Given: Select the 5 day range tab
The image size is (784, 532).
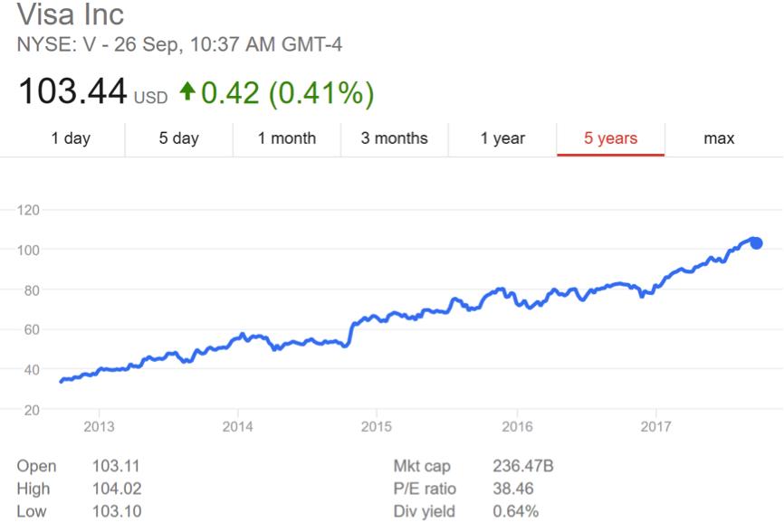Looking at the screenshot, I should 178,138.
